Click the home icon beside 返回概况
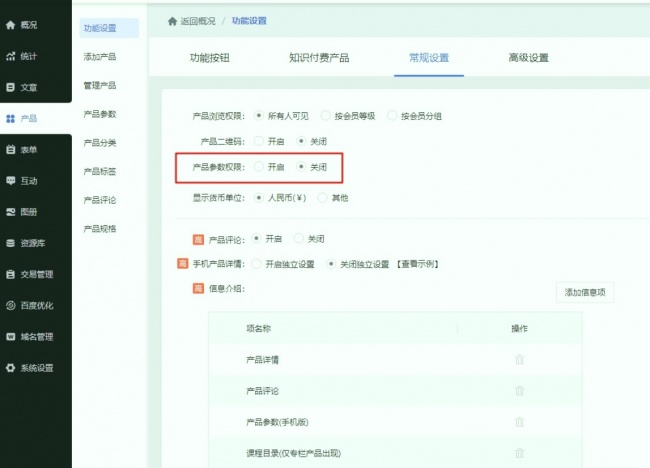This screenshot has height=468, width=650. [x=172, y=21]
